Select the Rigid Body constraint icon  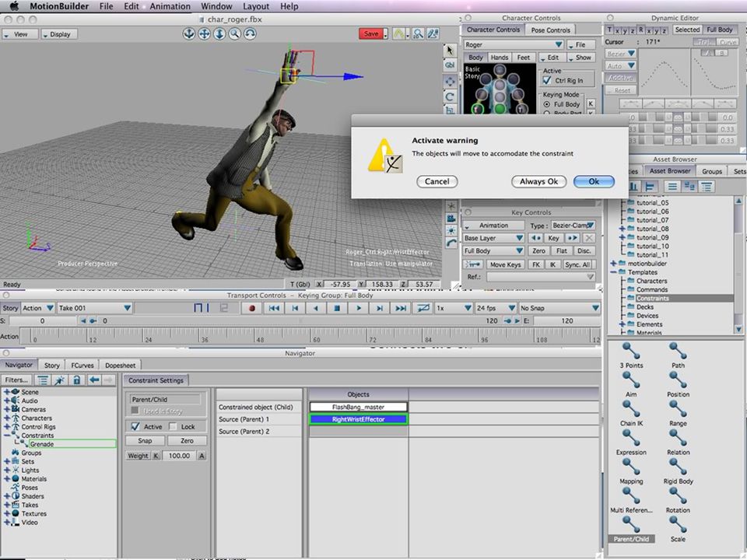[x=678, y=471]
